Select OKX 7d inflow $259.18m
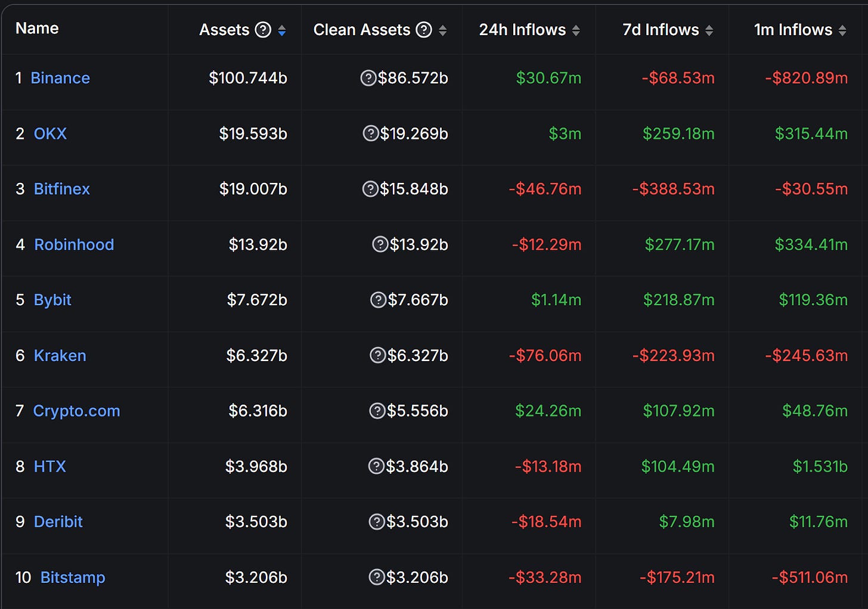Viewport: 868px width, 609px height. pos(678,133)
